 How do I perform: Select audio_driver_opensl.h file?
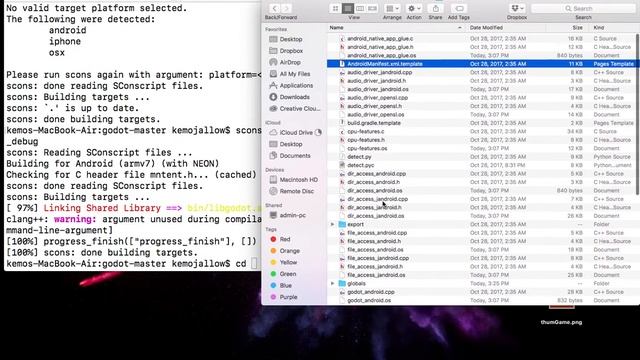point(481,106)
